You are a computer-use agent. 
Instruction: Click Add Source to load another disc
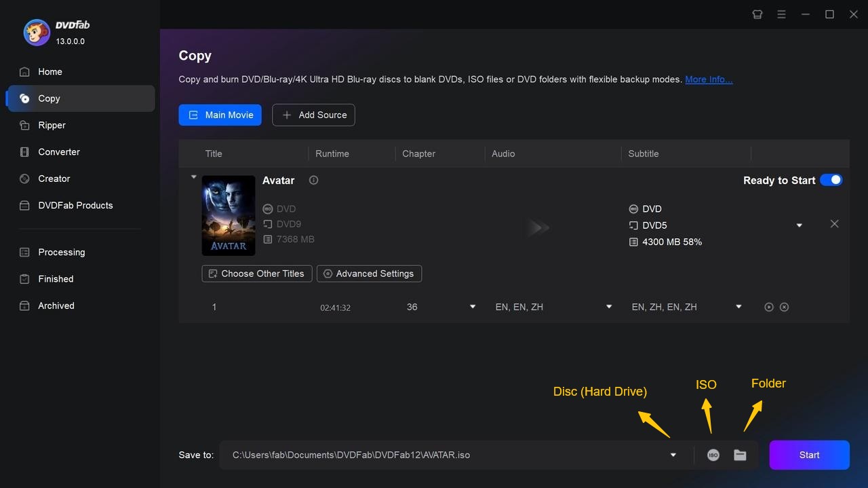point(313,115)
